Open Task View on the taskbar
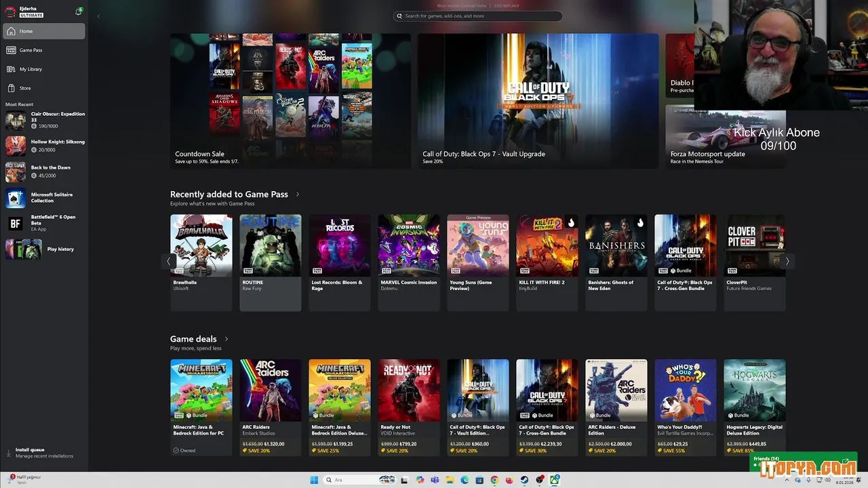The height and width of the screenshot is (488, 868). (405, 480)
